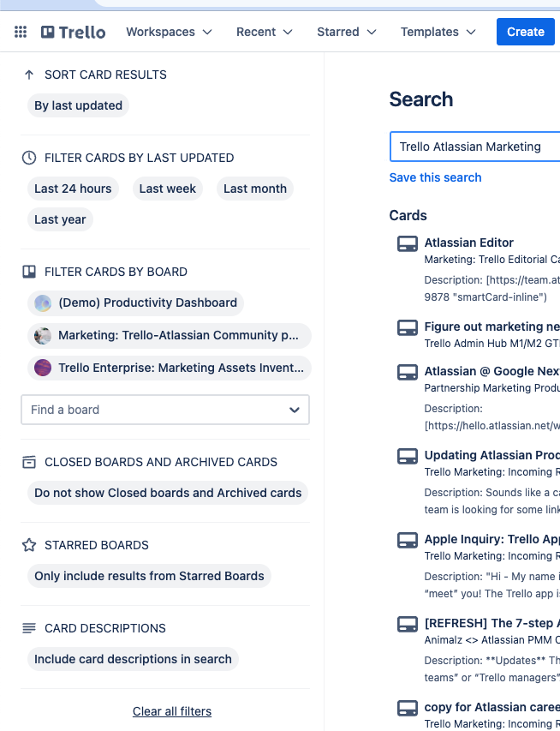Click the board icon beside FILTER CARDS BY BOARD
Image resolution: width=560 pixels, height=731 pixels.
[x=28, y=272]
